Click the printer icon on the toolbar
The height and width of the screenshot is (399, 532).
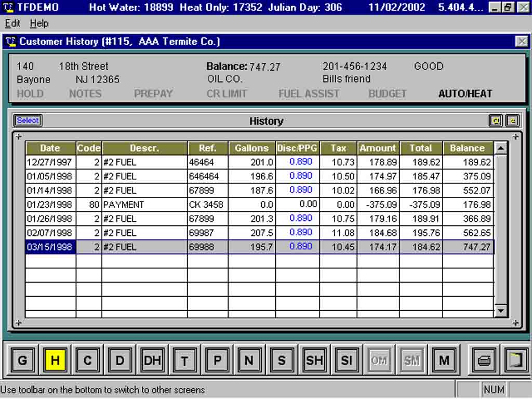(x=483, y=359)
